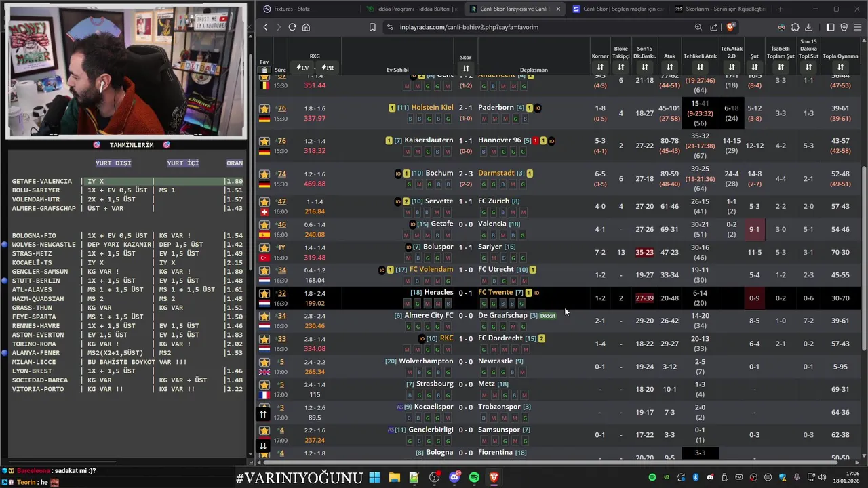Navigate back in the browser

265,27
